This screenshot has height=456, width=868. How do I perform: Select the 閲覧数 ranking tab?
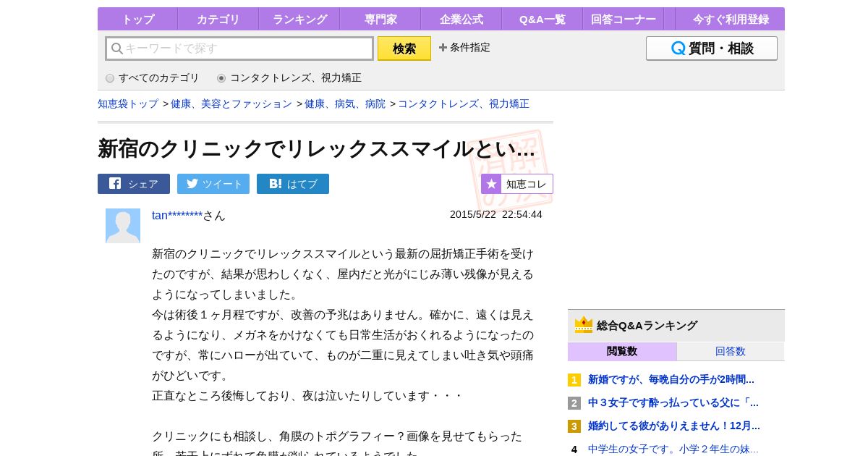(622, 351)
